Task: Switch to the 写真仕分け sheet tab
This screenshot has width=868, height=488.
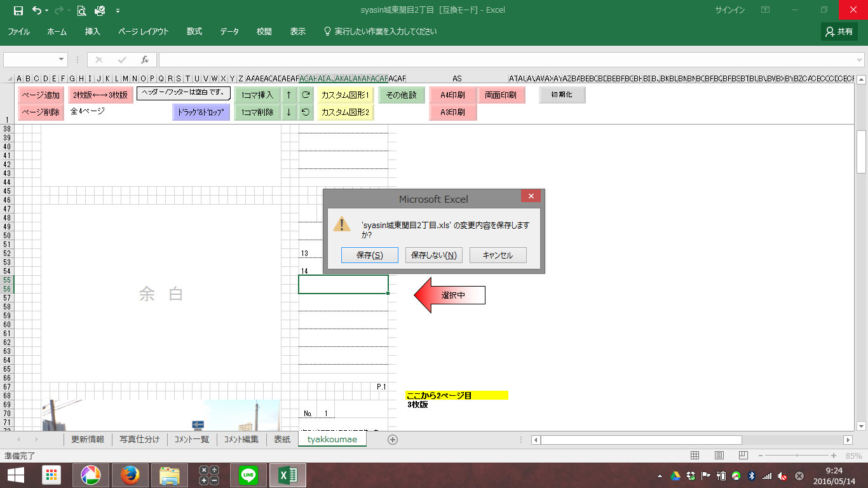Action: [x=140, y=440]
